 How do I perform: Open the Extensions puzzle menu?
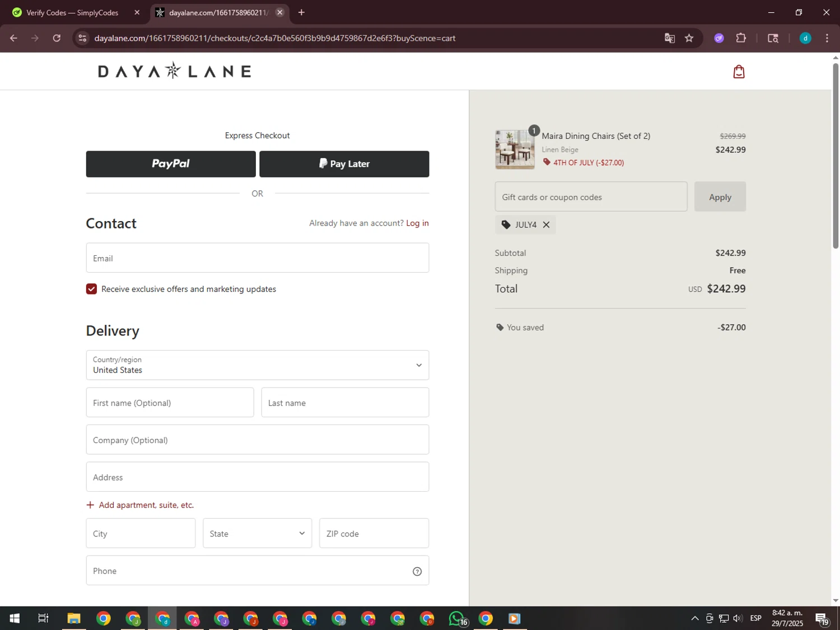tap(741, 38)
